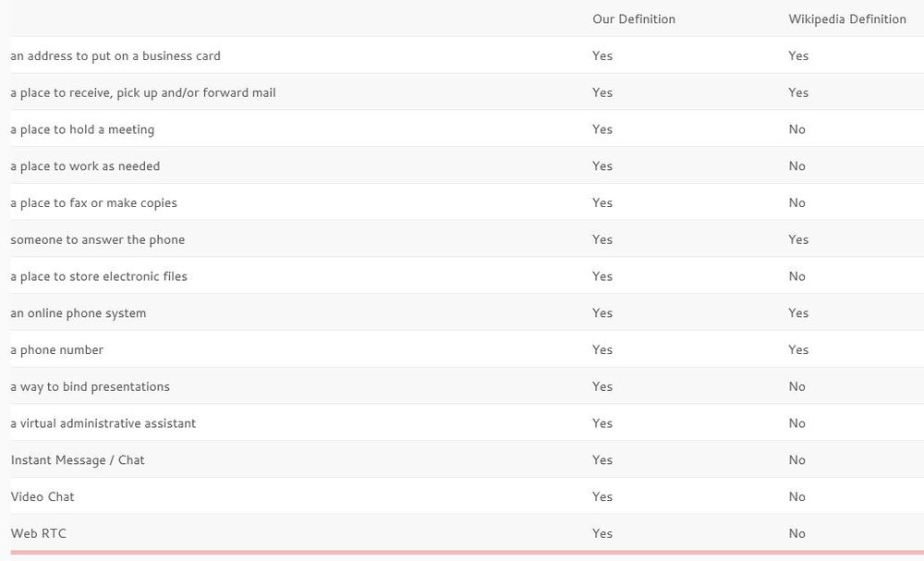
Task: Select 'an address to put on a business card' row label
Action: tap(115, 56)
